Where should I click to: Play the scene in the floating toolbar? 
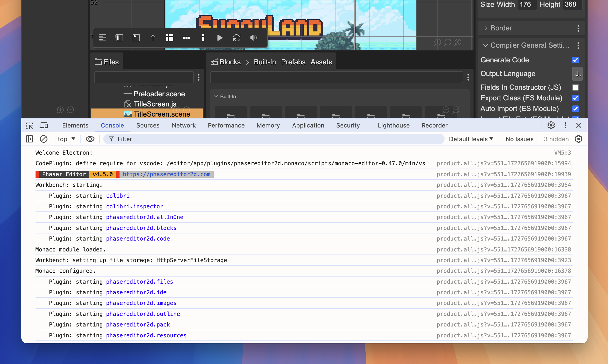click(x=220, y=38)
